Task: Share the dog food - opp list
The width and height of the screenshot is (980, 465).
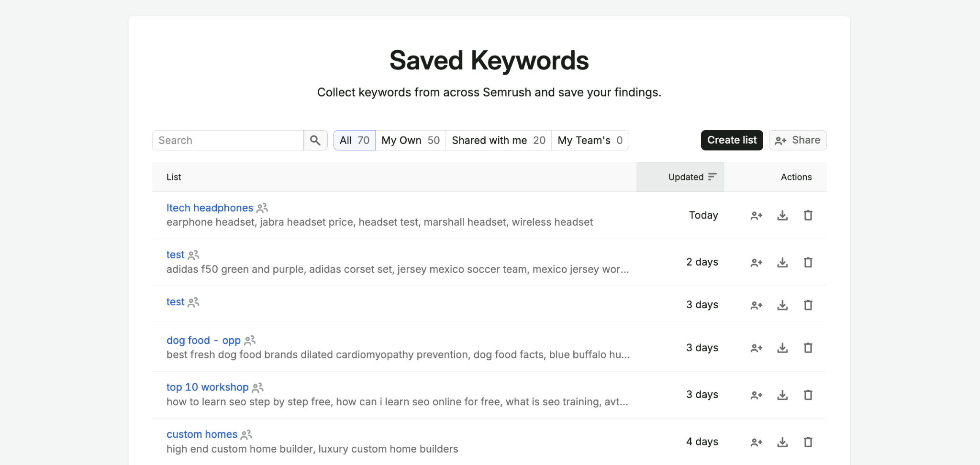Action: click(x=757, y=348)
